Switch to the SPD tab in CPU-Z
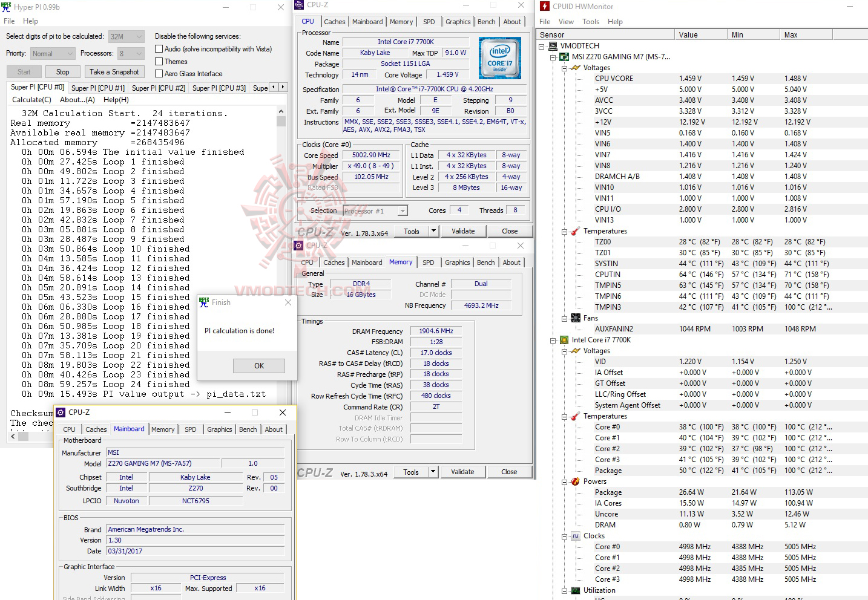 coord(429,22)
